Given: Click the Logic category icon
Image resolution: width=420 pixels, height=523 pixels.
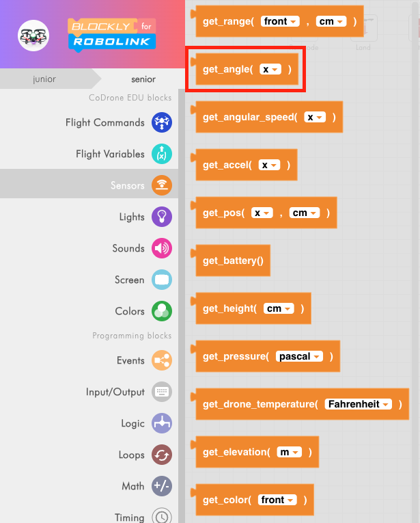Looking at the screenshot, I should tap(162, 423).
